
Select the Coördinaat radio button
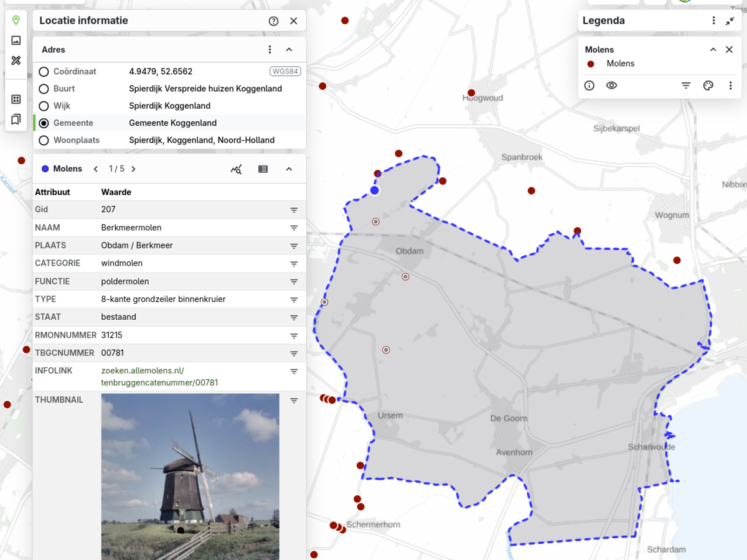(44, 72)
